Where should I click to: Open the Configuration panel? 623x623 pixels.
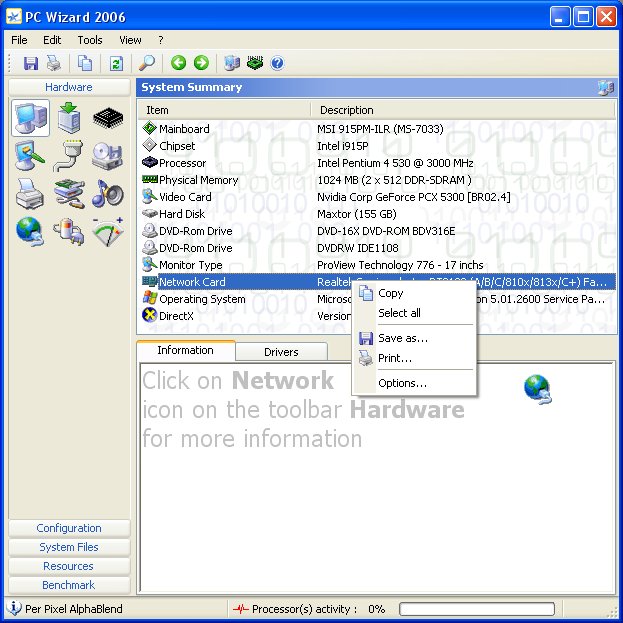tap(69, 528)
